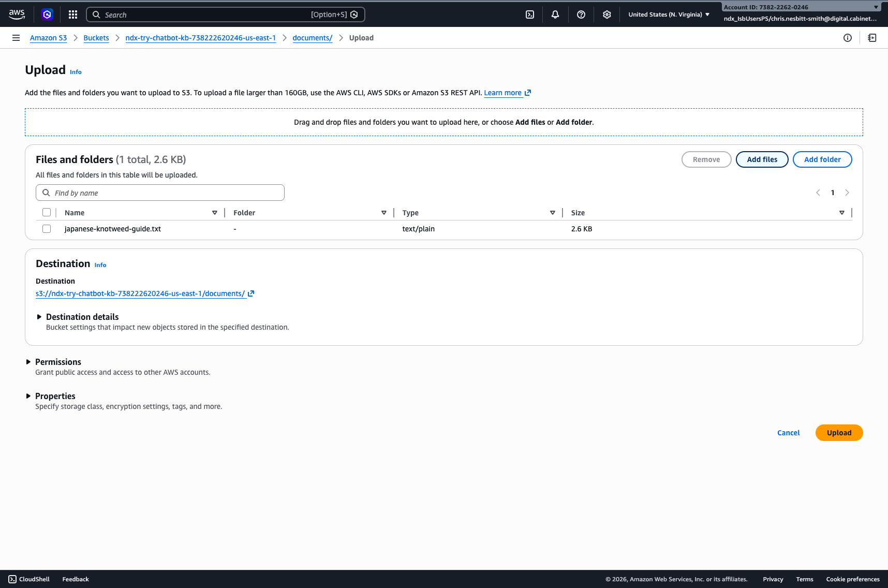888x588 pixels.
Task: Open the AWS services grid icon
Action: (x=73, y=14)
